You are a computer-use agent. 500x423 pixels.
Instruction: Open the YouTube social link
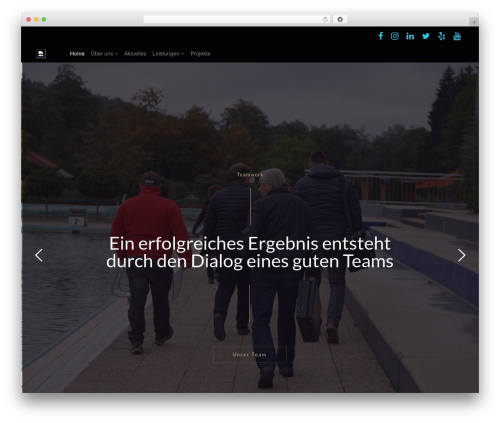pyautogui.click(x=457, y=36)
